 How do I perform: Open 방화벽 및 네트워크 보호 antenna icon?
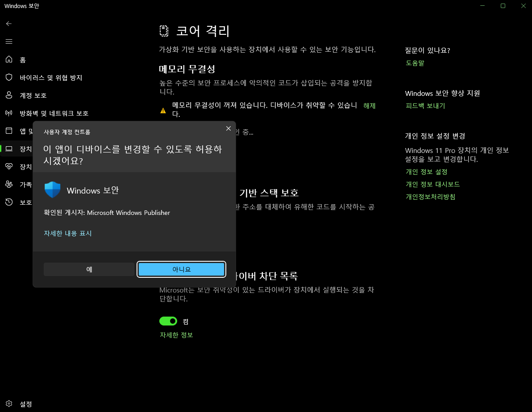click(9, 113)
